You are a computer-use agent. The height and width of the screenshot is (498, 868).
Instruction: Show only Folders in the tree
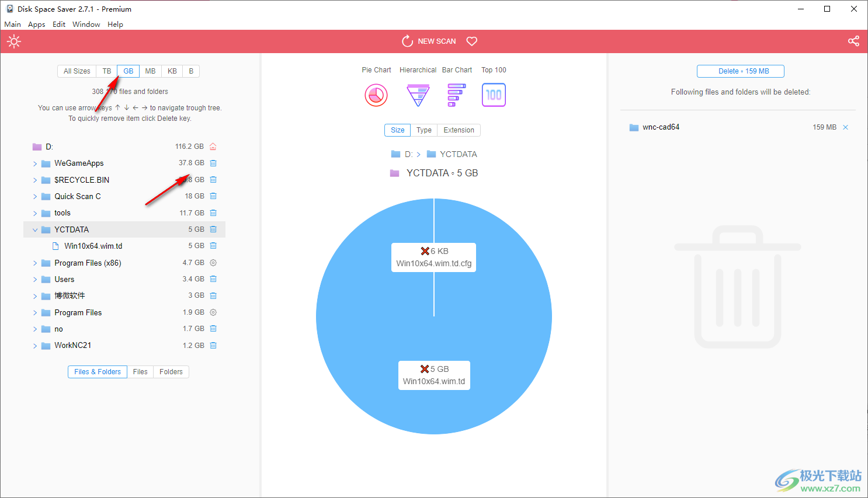pos(171,372)
